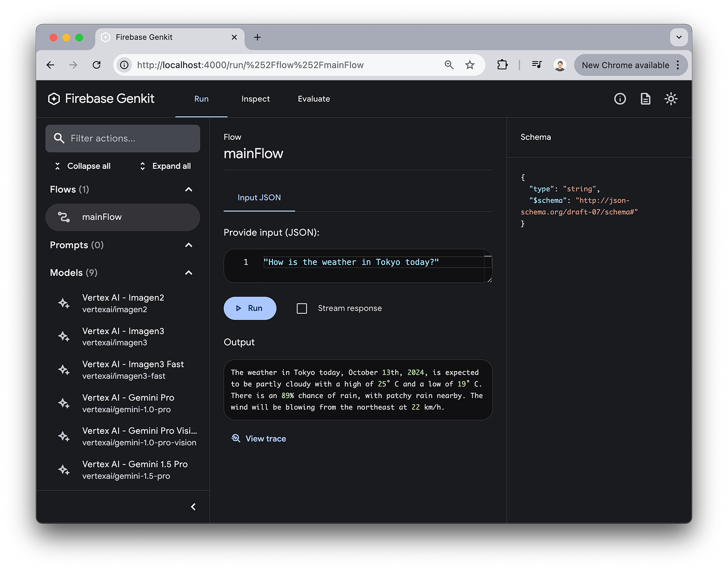Click in the Filter actions search field
This screenshot has width=728, height=571.
coord(123,138)
